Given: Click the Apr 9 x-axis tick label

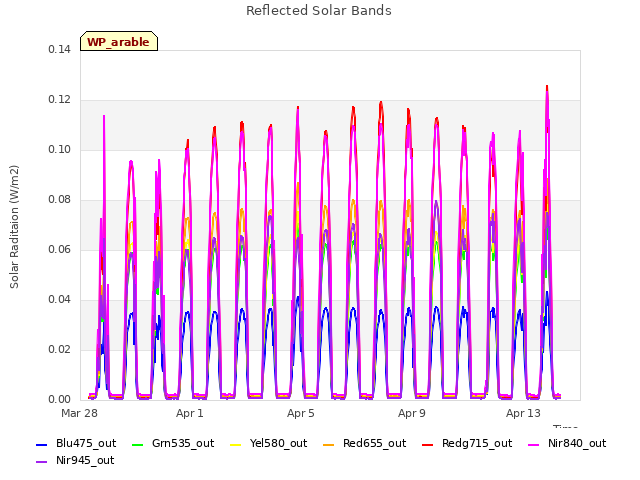Looking at the screenshot, I should coord(412,413).
